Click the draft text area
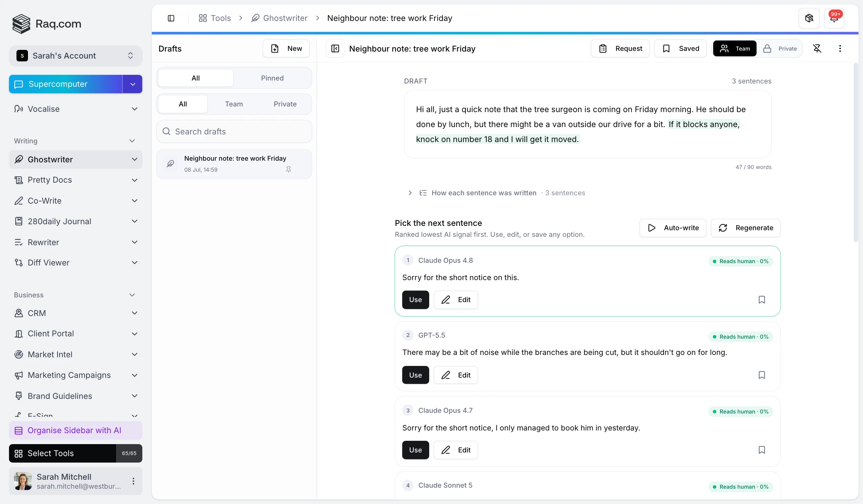The height and width of the screenshot is (504, 863). (588, 124)
